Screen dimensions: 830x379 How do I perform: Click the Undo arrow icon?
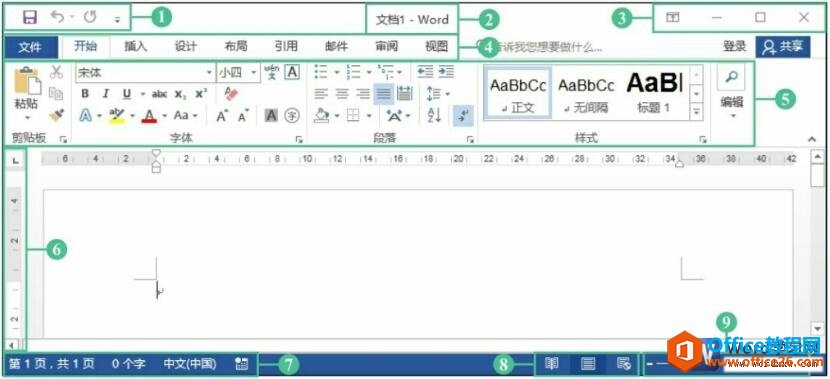[x=57, y=17]
